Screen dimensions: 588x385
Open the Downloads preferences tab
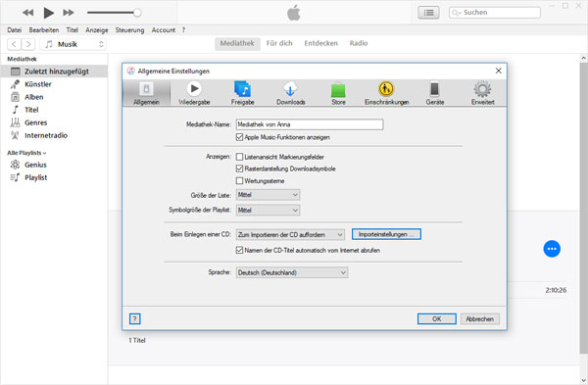pyautogui.click(x=291, y=93)
